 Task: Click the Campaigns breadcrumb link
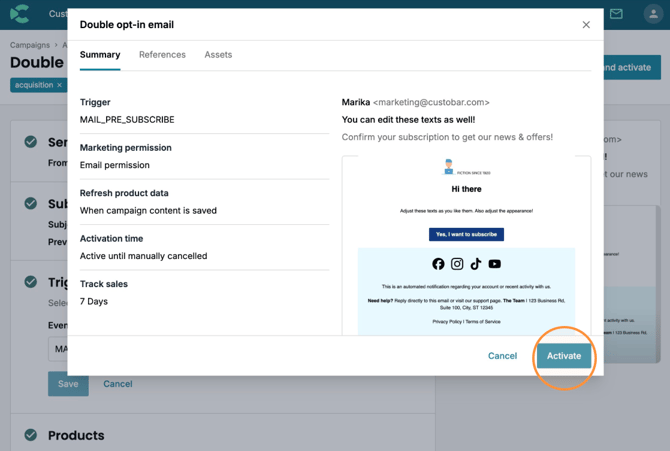(x=29, y=45)
